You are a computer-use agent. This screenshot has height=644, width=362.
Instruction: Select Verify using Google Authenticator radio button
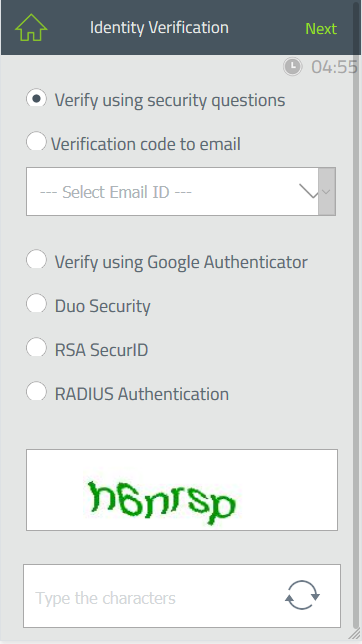coord(36,260)
